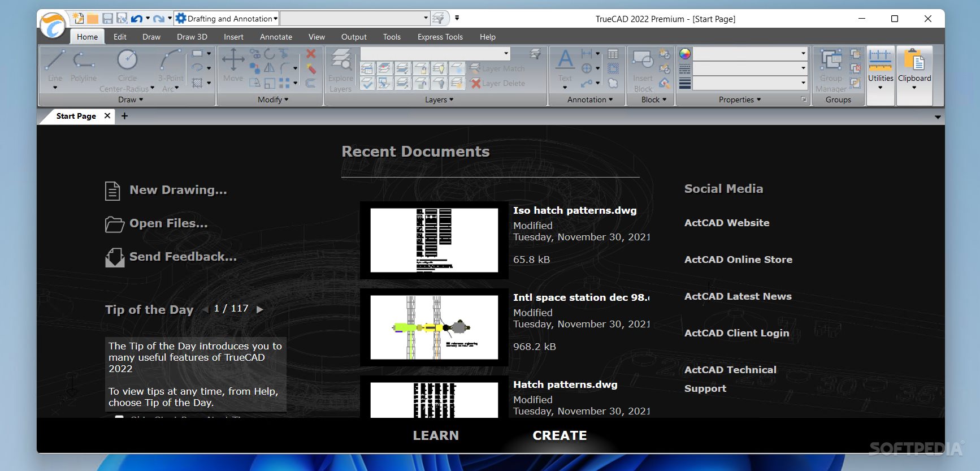Image resolution: width=980 pixels, height=471 pixels.
Task: Expand the Layers panel flyout
Action: tap(439, 100)
